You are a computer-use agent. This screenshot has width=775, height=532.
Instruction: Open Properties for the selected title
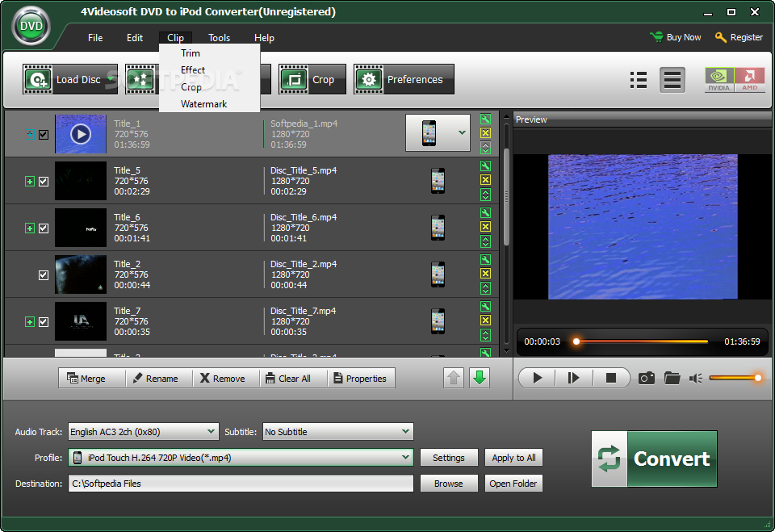[x=362, y=379]
